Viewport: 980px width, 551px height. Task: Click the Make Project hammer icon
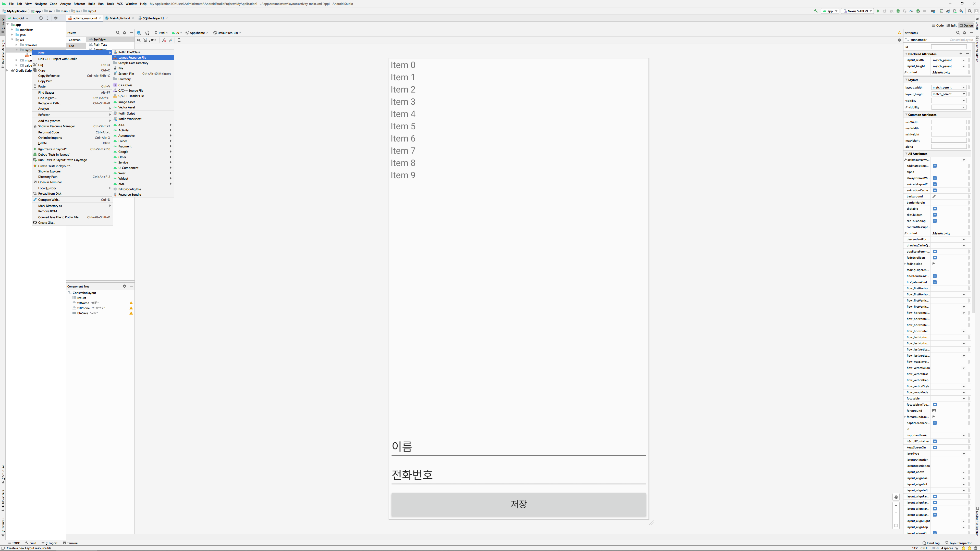click(816, 11)
